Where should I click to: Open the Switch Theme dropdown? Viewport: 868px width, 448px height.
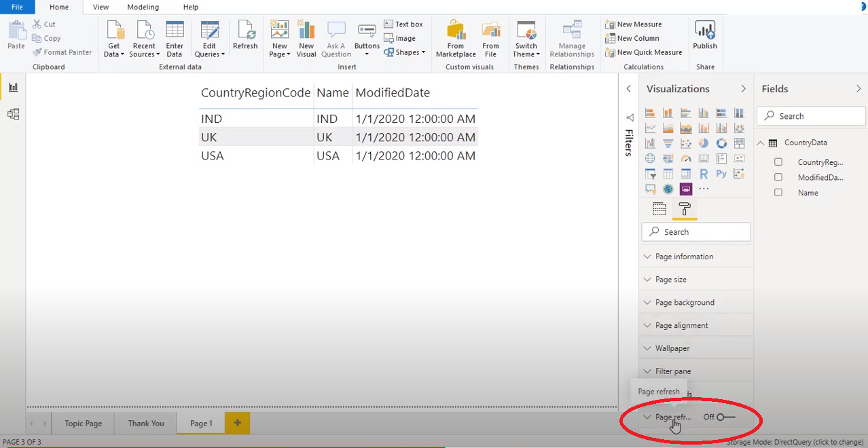pos(526,39)
